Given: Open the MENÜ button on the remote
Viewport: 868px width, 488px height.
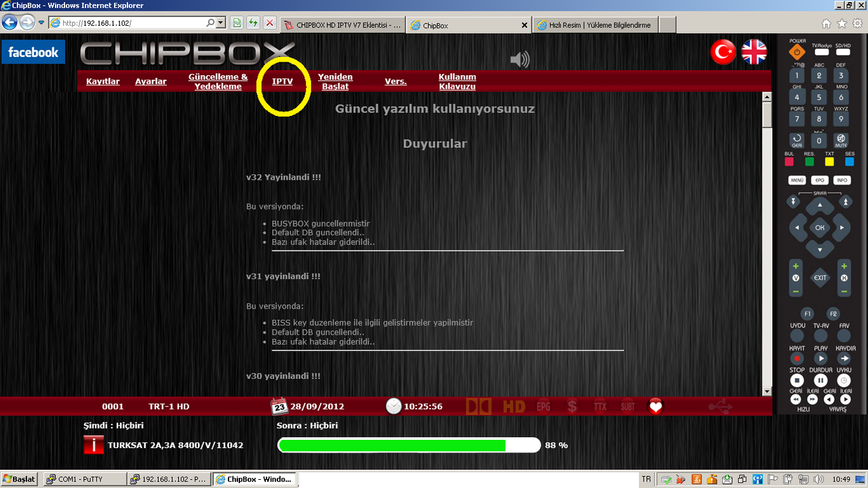Looking at the screenshot, I should tap(797, 180).
